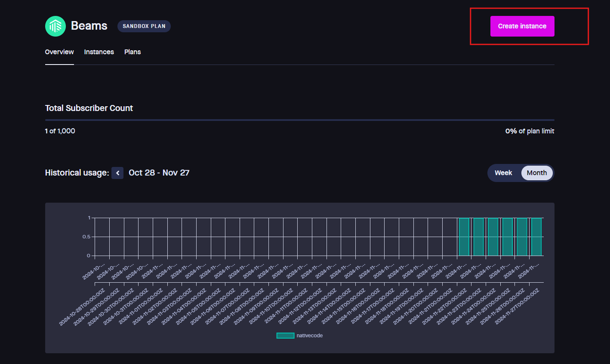Viewport: 610px width, 364px height.
Task: Click the Beams logo icon
Action: click(x=55, y=26)
